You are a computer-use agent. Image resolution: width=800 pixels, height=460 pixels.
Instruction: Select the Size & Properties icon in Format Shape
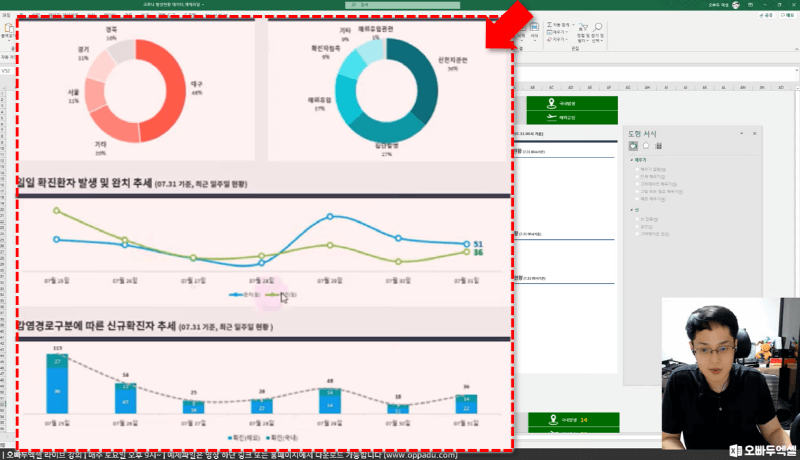coord(659,146)
